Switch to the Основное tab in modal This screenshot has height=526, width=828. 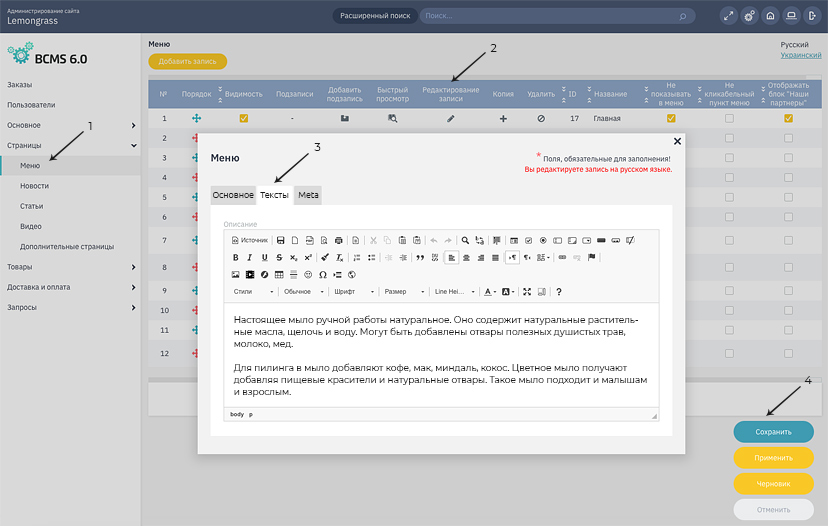[233, 195]
